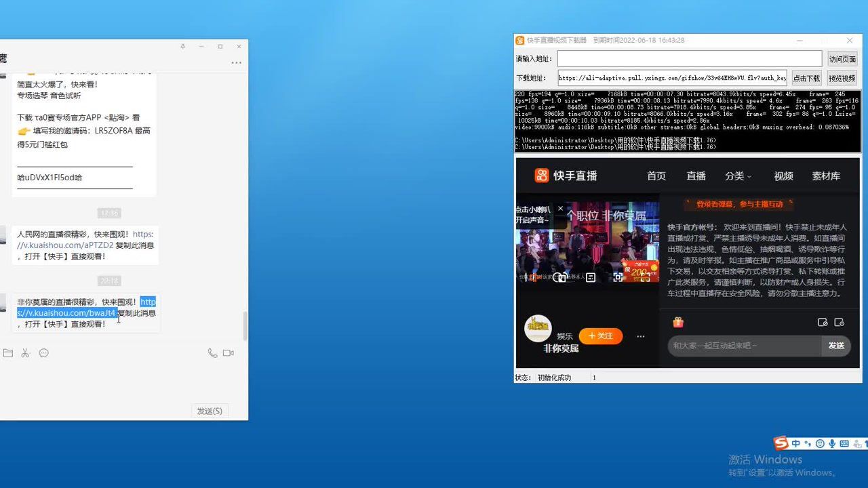Click the 下载地址 URL field
The width and height of the screenshot is (868, 488).
click(x=673, y=78)
